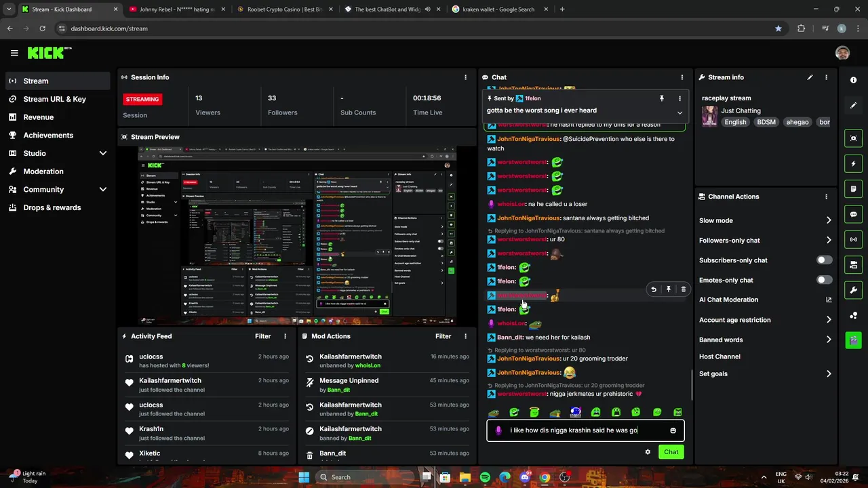The height and width of the screenshot is (488, 868).
Task: Click the wrench sidebar icon
Action: pyautogui.click(x=853, y=290)
